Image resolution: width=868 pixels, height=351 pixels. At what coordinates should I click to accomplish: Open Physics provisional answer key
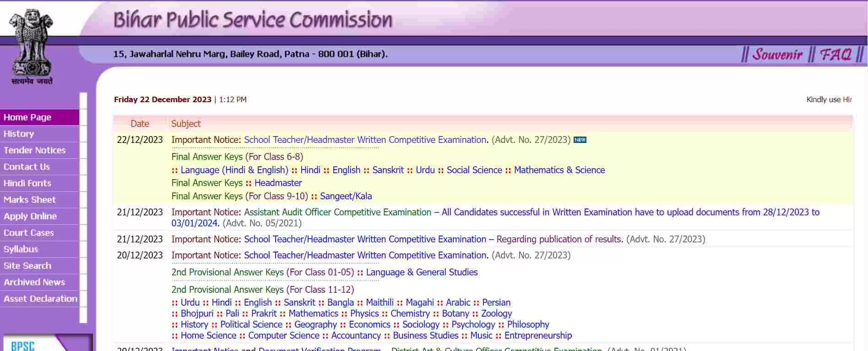[364, 313]
